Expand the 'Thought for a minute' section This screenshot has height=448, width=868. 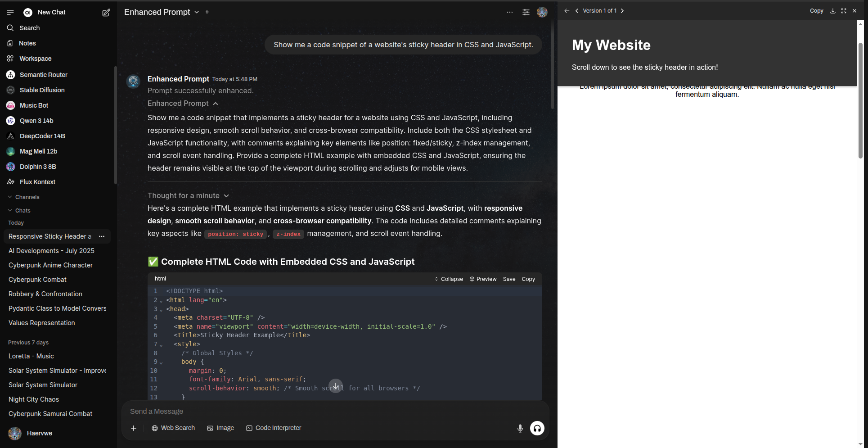point(188,195)
